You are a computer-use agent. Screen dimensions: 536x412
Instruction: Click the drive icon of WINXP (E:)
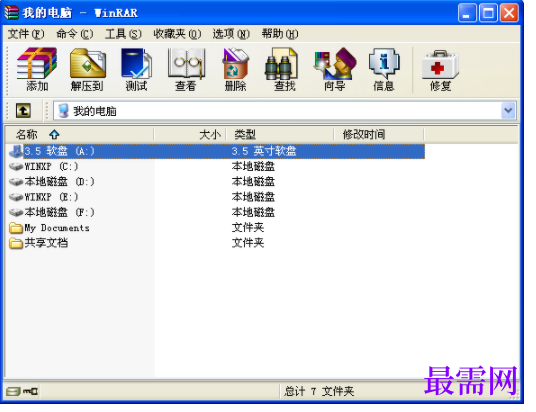[x=16, y=197]
